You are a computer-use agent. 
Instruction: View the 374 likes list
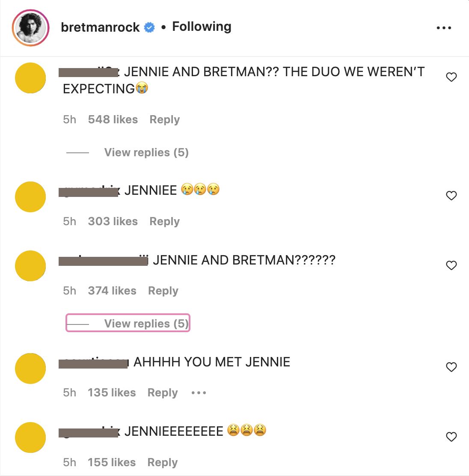[112, 291]
